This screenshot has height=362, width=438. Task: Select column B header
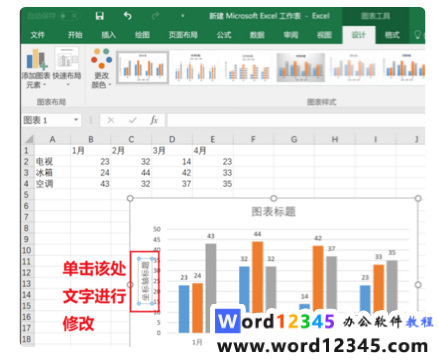click(91, 139)
